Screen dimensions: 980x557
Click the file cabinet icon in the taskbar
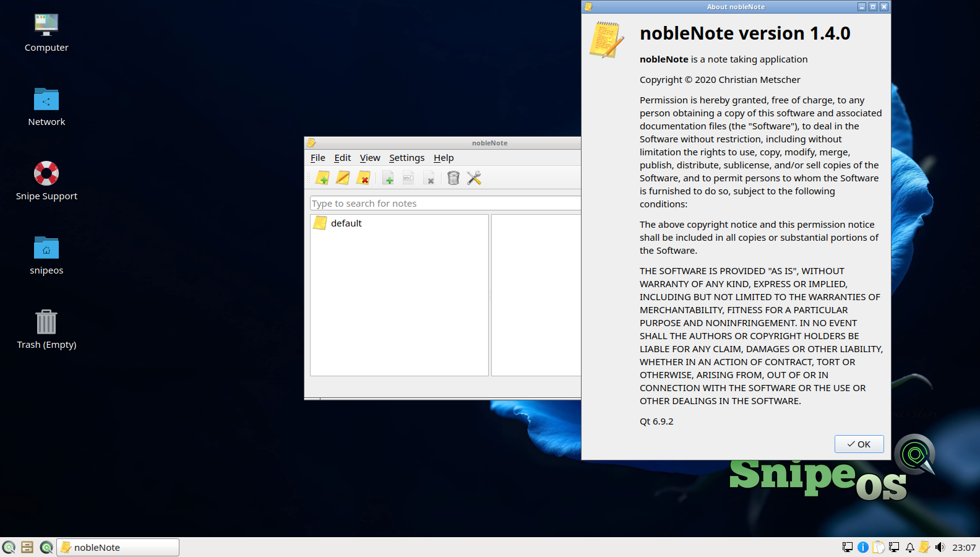27,547
